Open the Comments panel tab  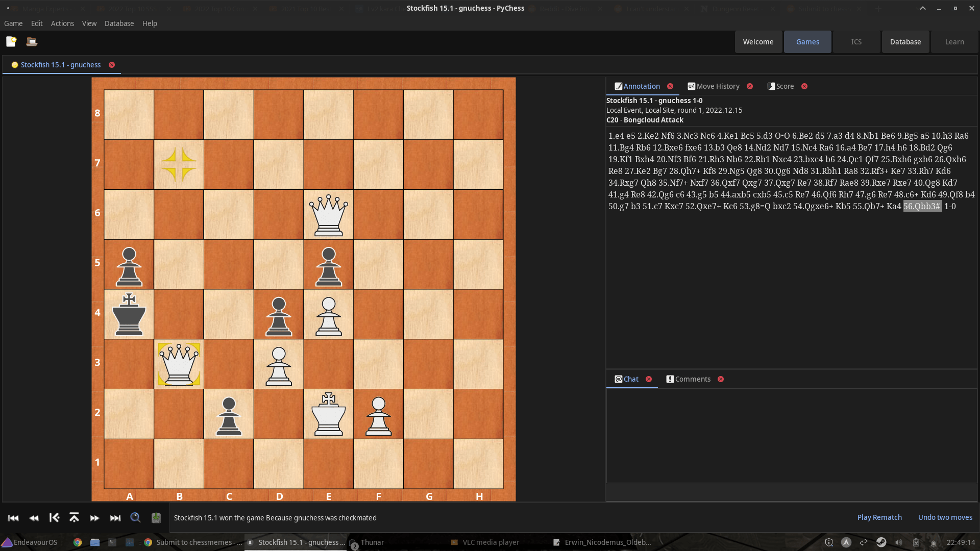[692, 379]
